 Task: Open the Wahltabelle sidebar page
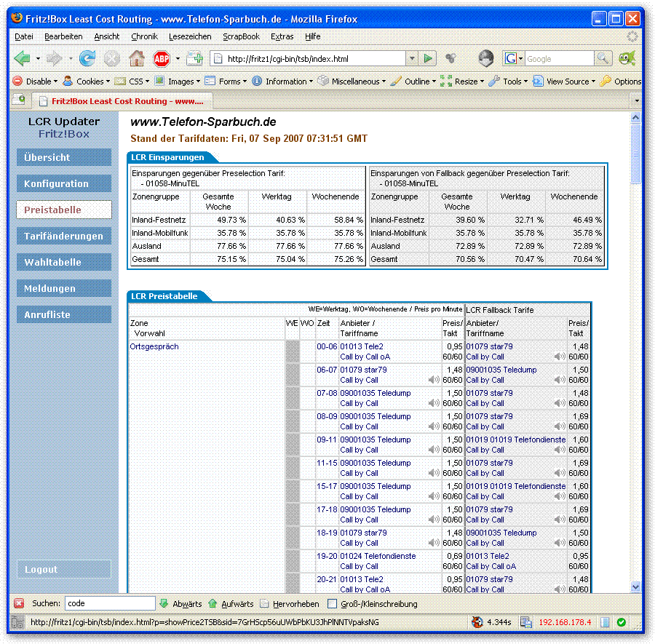coord(64,262)
